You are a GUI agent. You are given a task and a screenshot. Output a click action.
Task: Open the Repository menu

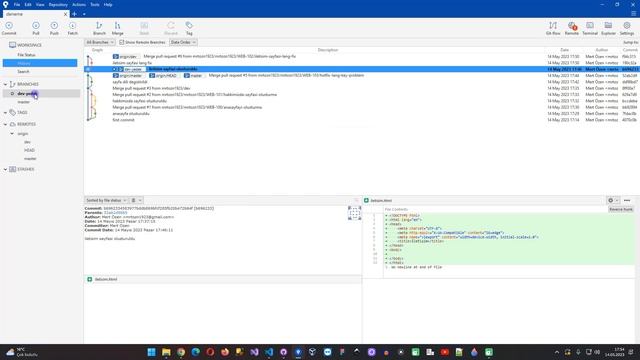point(58,4)
